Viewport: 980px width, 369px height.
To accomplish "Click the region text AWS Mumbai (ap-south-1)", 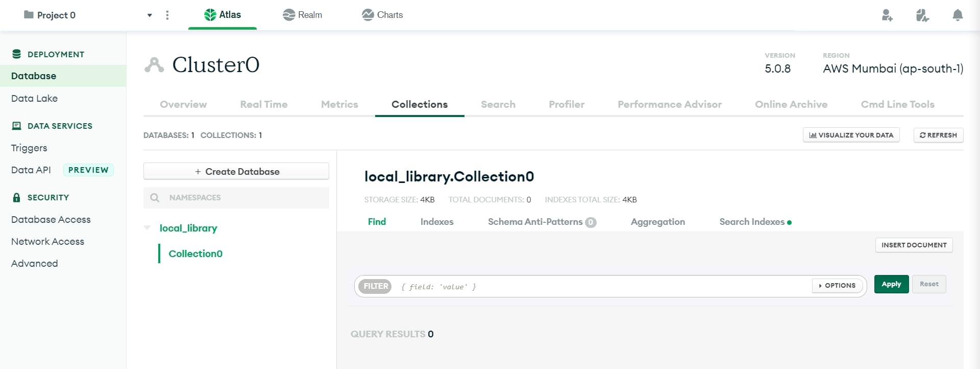I will 893,68.
